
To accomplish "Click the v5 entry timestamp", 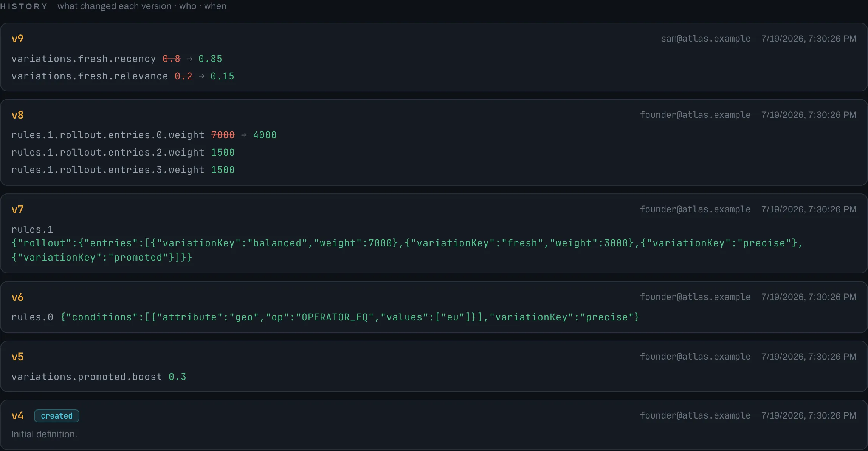I will [809, 357].
